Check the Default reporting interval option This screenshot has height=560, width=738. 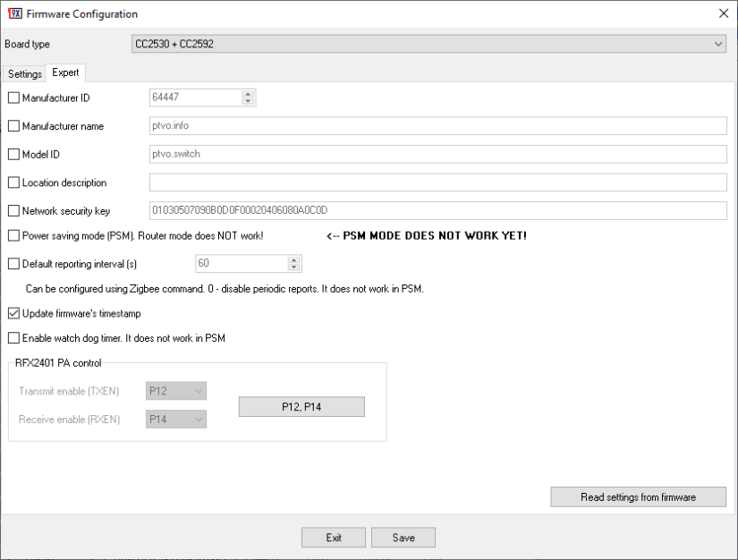click(x=13, y=263)
